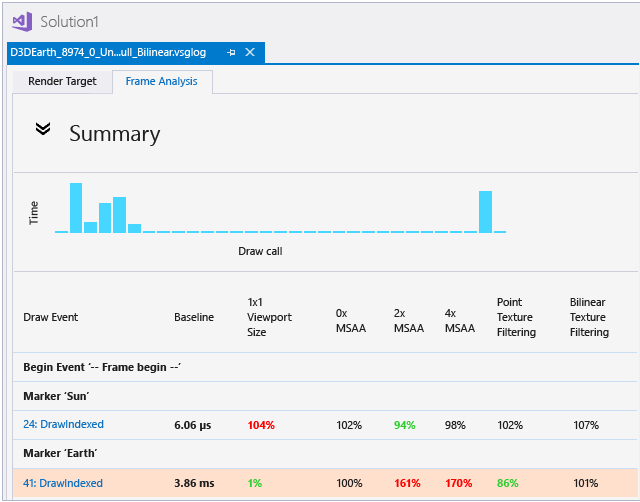Select the Frame Analysis tab
The width and height of the screenshot is (640, 502).
click(x=161, y=81)
